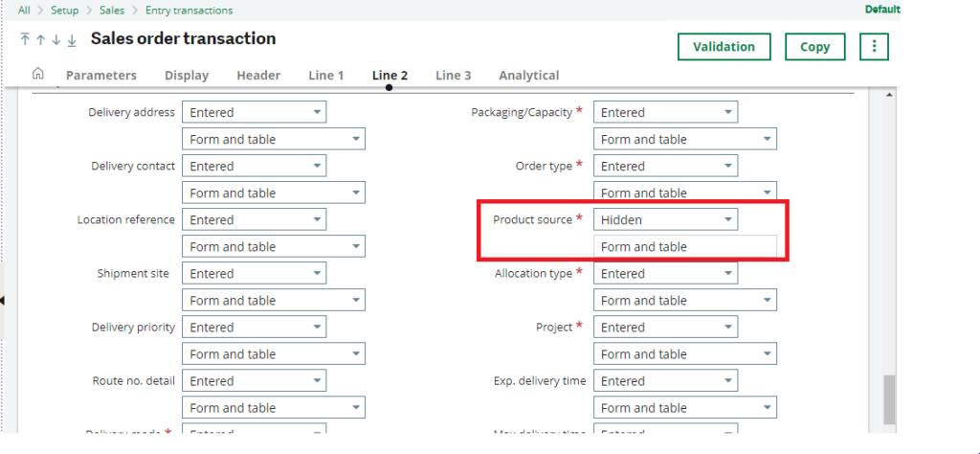Viewport: 980px width, 454px height.
Task: Open Project Form and table dropdown
Action: pyautogui.click(x=685, y=354)
